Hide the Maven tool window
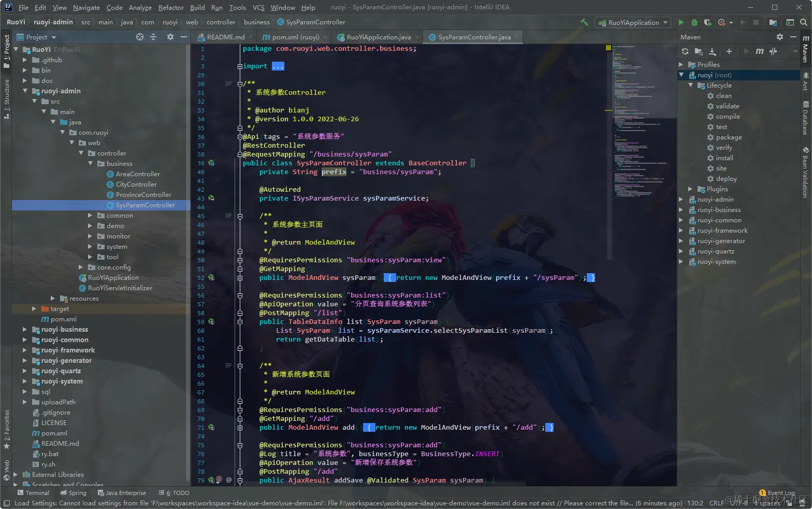Image resolution: width=812 pixels, height=509 pixels. [x=793, y=37]
